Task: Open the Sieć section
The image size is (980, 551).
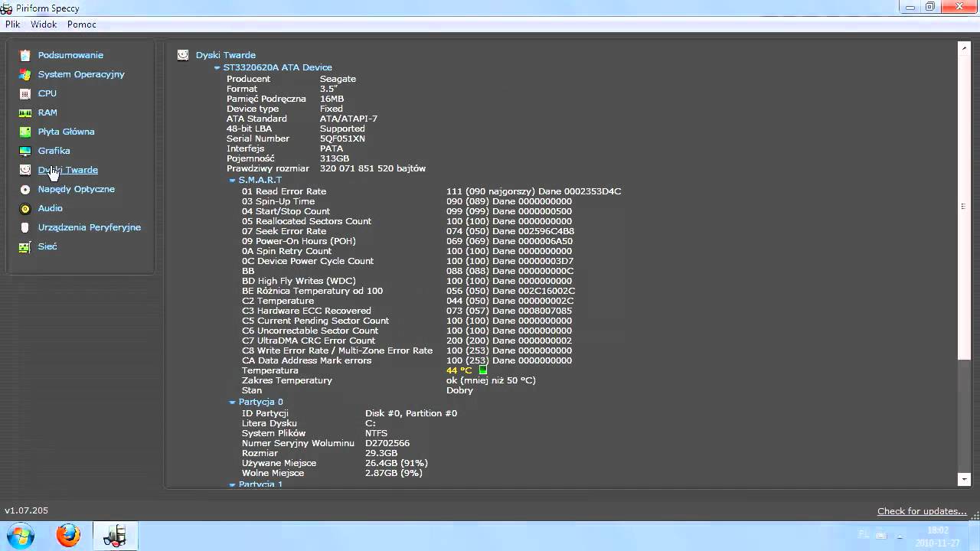Action: tap(47, 246)
